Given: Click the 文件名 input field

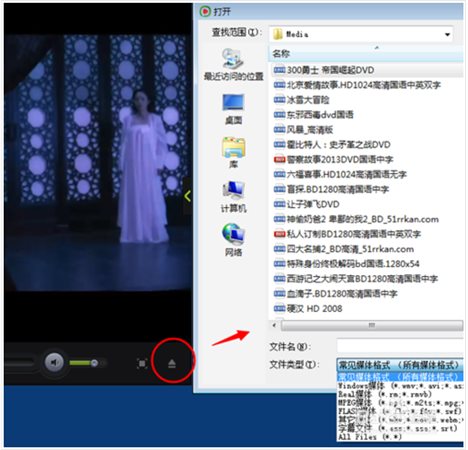Looking at the screenshot, I should (400, 347).
